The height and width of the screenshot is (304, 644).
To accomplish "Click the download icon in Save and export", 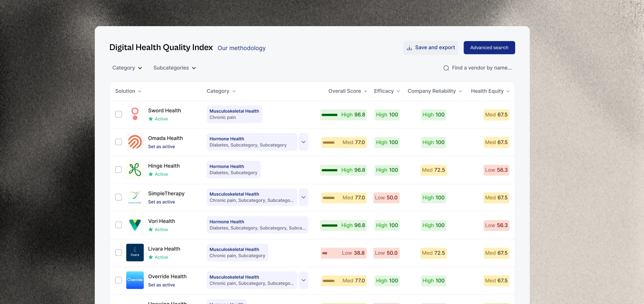I will tap(409, 48).
